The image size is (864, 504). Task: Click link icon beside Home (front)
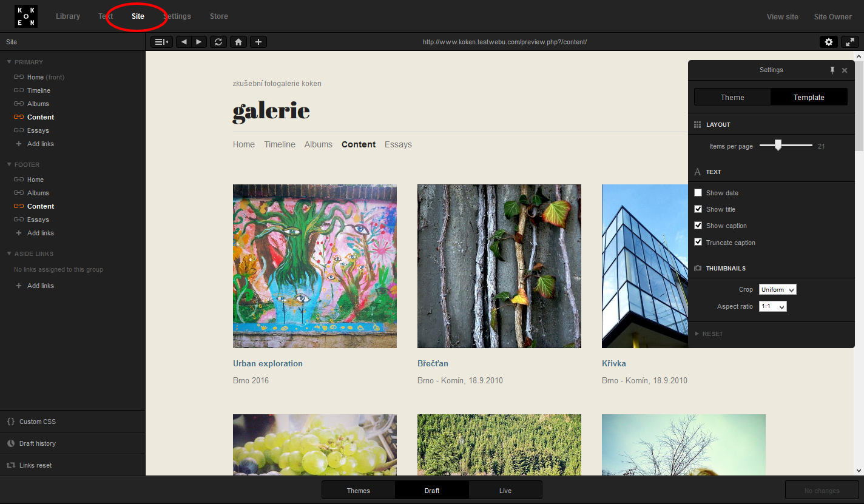tap(19, 77)
